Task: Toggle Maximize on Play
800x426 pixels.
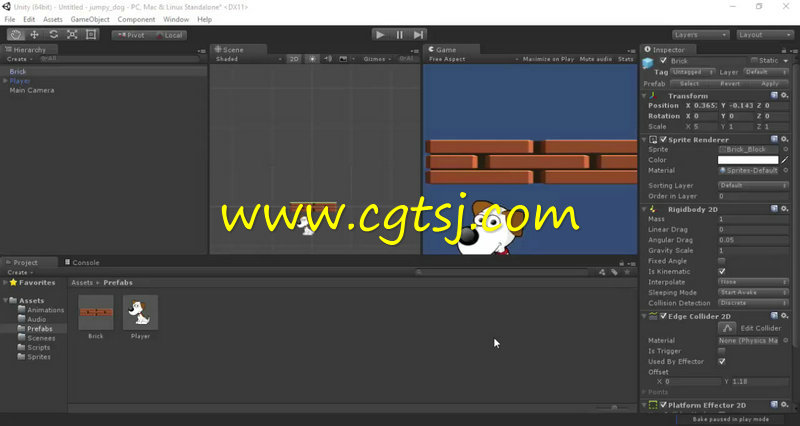Action: pos(548,59)
